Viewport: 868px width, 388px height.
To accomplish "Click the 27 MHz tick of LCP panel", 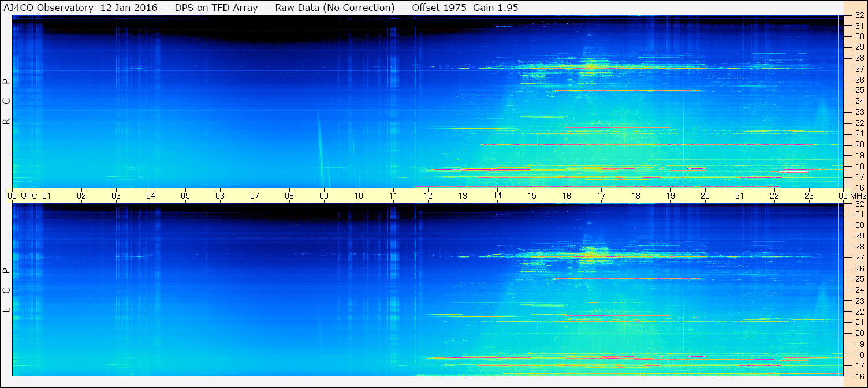I will (x=859, y=258).
